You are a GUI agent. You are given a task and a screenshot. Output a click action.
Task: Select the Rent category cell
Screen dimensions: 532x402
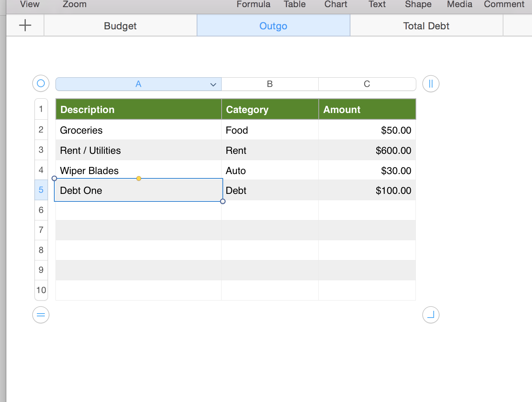click(270, 150)
